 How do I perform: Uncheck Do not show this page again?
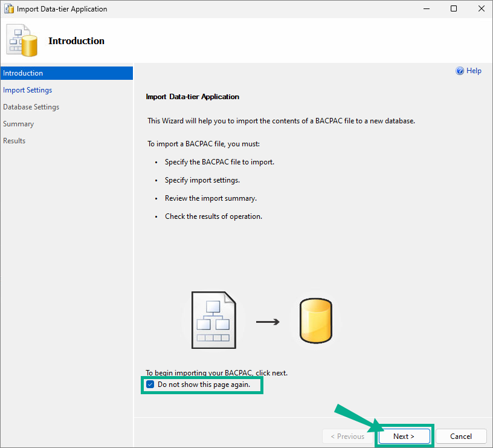150,384
